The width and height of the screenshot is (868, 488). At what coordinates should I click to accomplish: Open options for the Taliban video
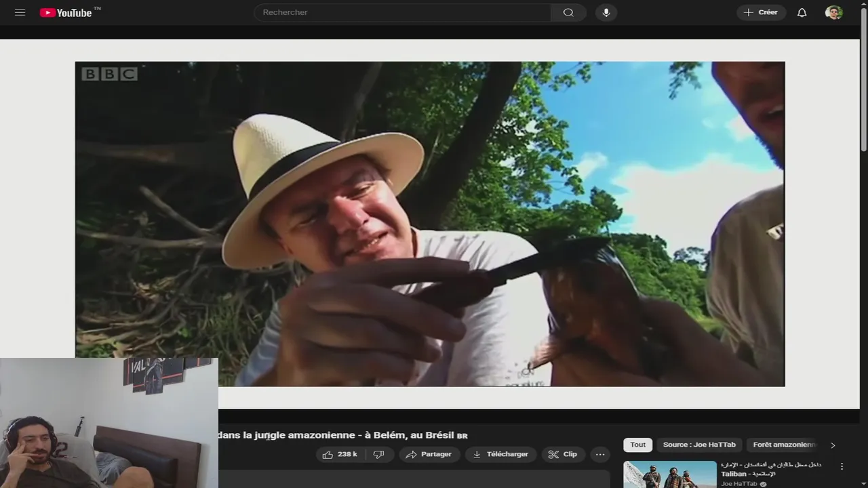coord(842,466)
